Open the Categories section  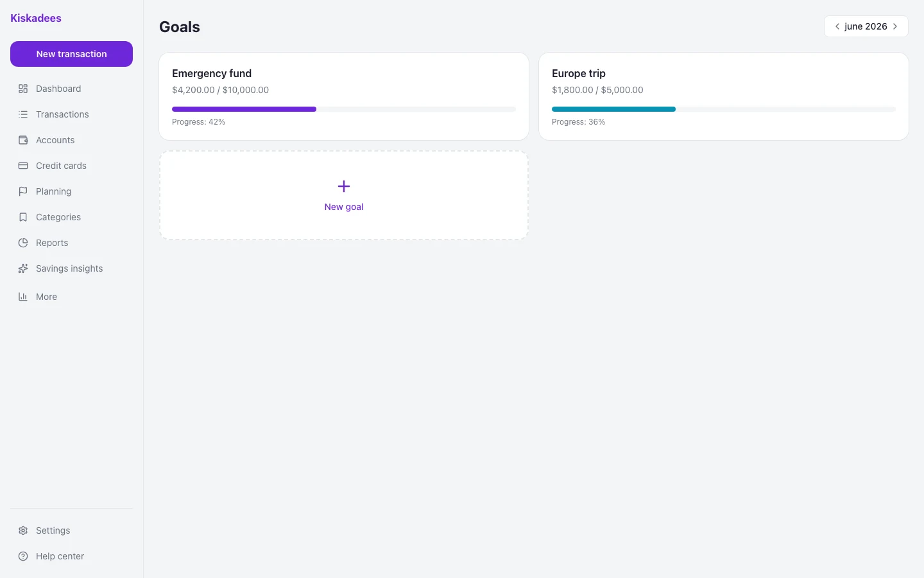coord(71,217)
